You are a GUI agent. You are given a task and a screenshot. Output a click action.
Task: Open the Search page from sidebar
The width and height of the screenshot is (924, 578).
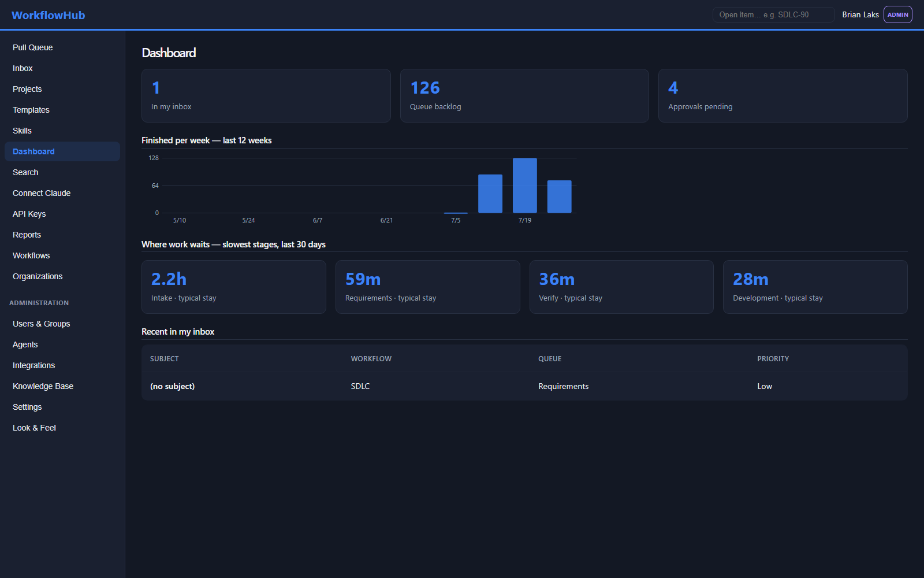tap(62, 172)
